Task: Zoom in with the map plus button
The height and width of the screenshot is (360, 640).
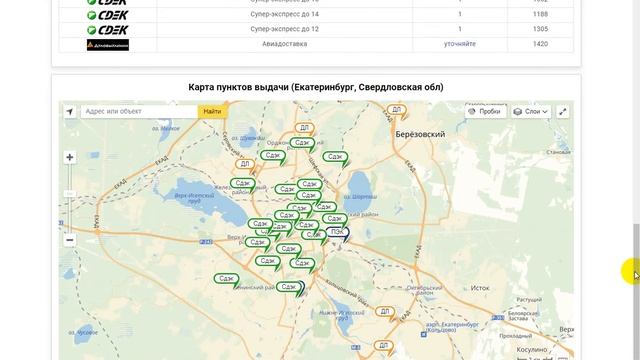Action: (70, 157)
